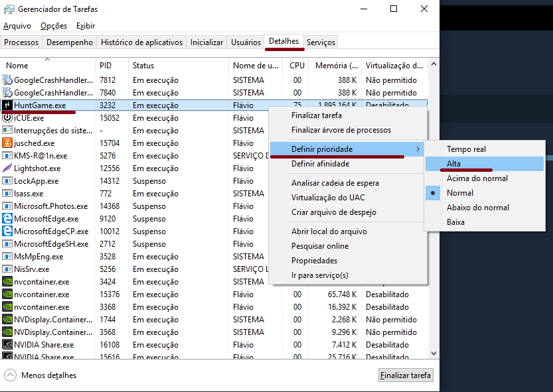Set priority to Baixa
The height and width of the screenshot is (392, 553).
(485, 222)
